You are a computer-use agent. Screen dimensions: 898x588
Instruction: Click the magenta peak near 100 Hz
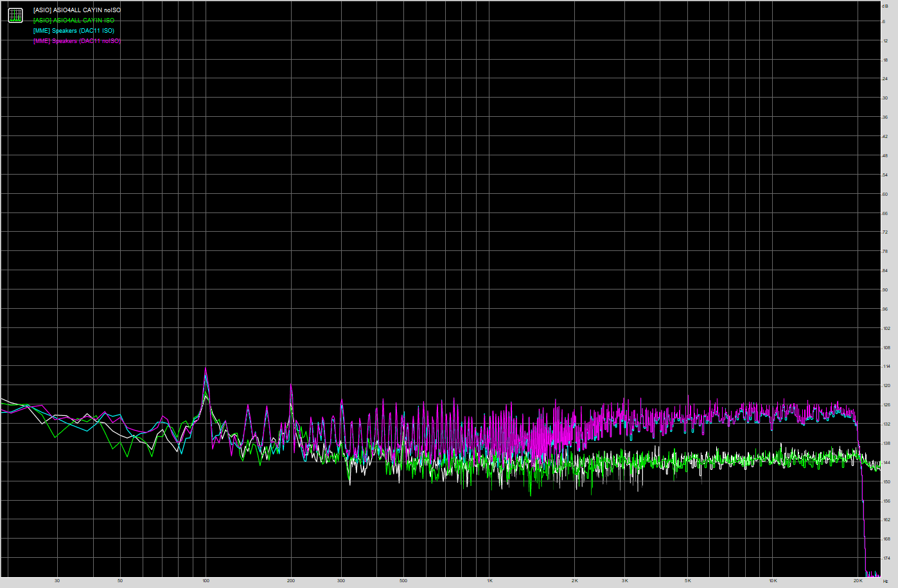click(206, 368)
